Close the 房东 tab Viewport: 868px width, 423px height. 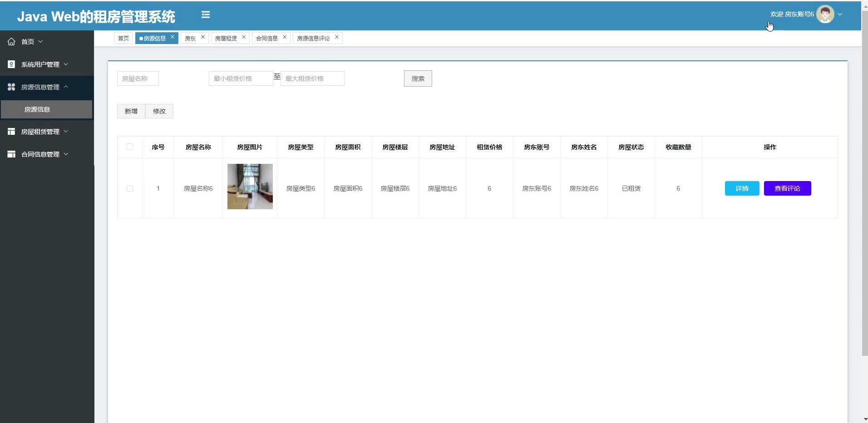pyautogui.click(x=203, y=37)
